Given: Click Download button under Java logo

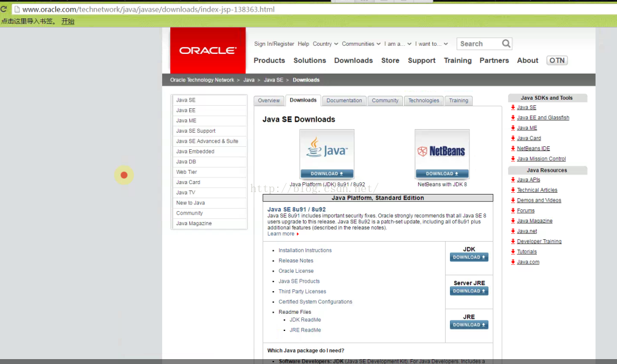Looking at the screenshot, I should (327, 173).
